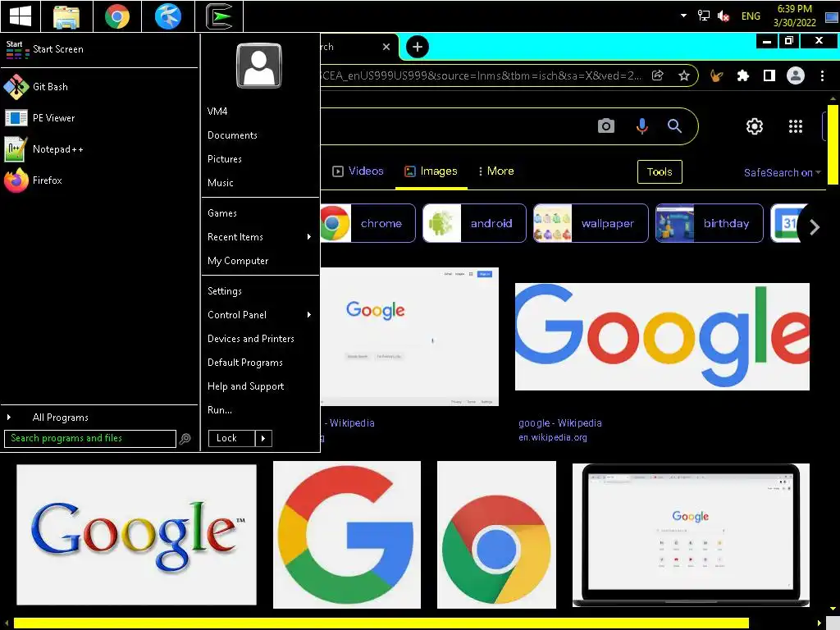The height and width of the screenshot is (630, 840).
Task: Open Chrome's three-dot menu
Action: [822, 75]
